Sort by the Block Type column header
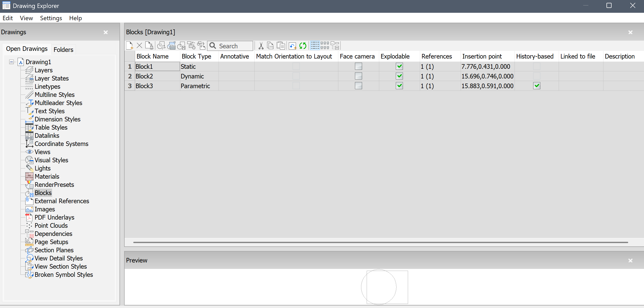This screenshot has height=308, width=644. [x=196, y=56]
